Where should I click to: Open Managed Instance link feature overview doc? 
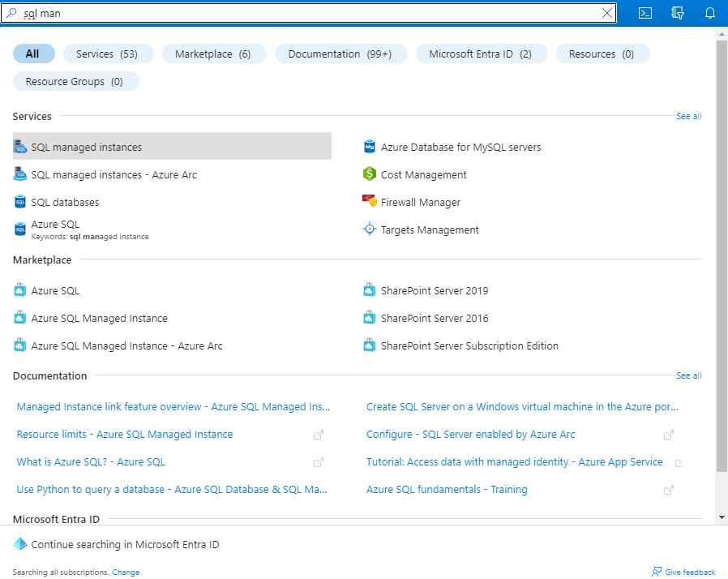(x=173, y=407)
